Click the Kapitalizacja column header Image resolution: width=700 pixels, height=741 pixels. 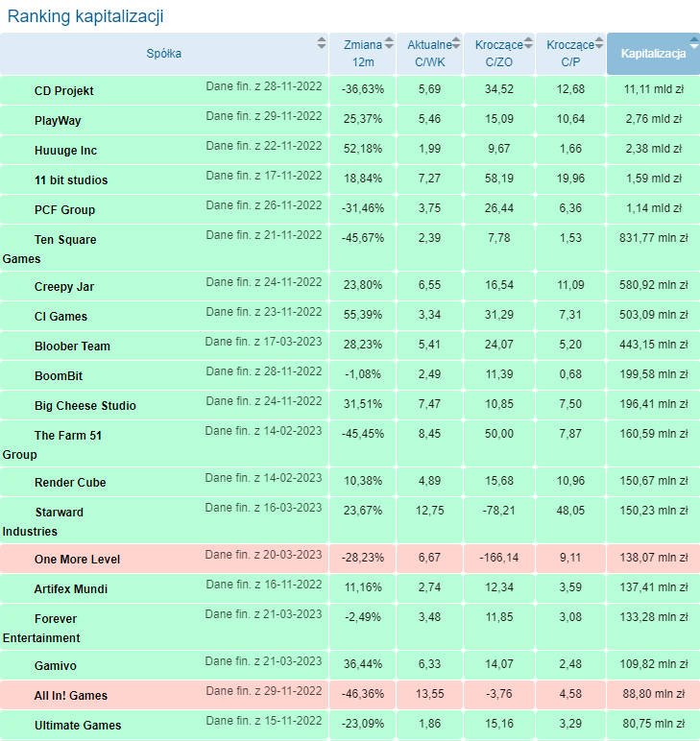coord(653,54)
